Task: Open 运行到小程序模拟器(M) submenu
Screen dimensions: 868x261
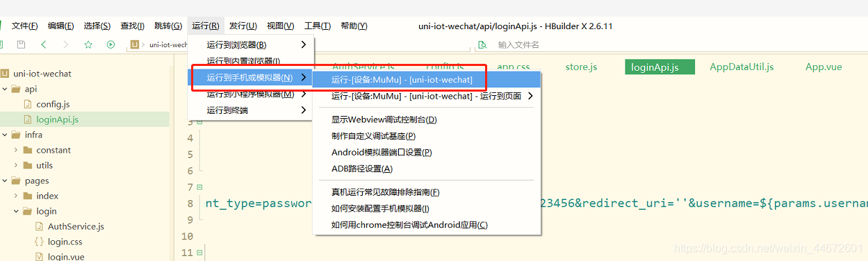Action: tap(251, 94)
